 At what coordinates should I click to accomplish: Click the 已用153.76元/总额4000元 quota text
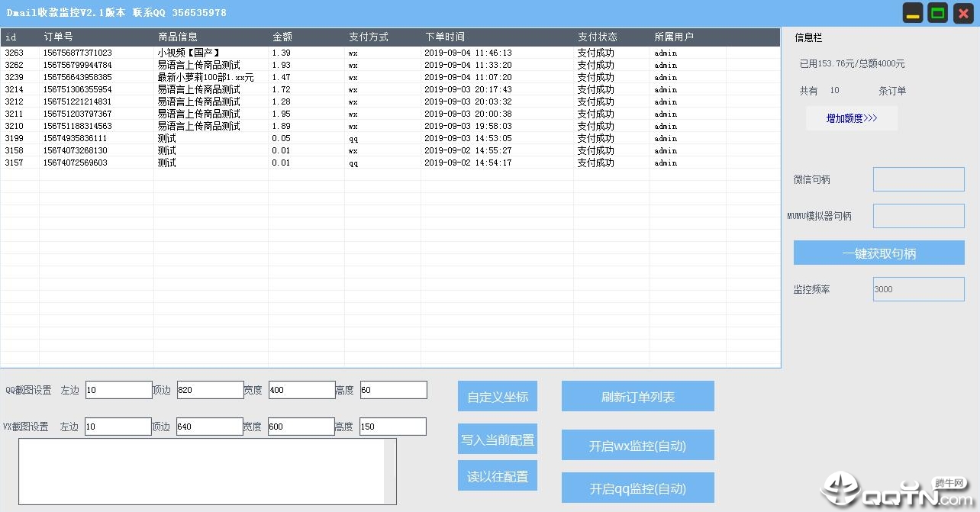pos(852,63)
